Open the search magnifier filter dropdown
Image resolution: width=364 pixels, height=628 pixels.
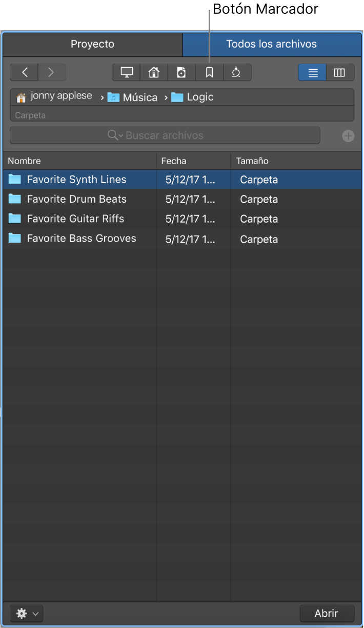tap(115, 135)
